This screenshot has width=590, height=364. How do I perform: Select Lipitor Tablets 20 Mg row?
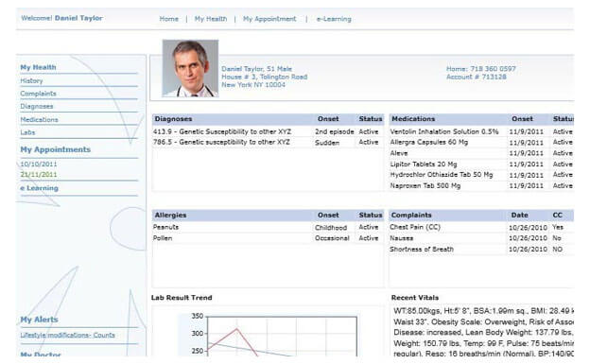point(481,165)
